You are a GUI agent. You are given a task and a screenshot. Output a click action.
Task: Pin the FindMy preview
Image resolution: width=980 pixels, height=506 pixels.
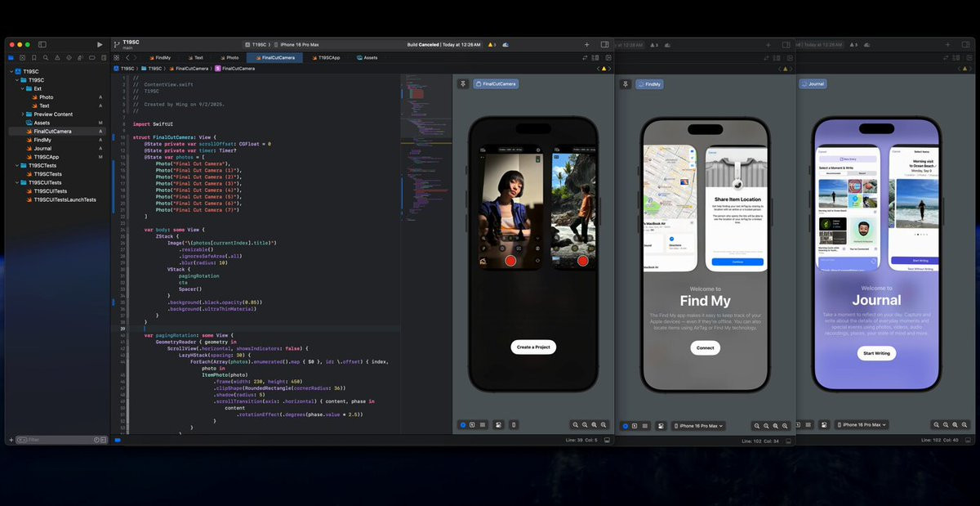(x=626, y=83)
